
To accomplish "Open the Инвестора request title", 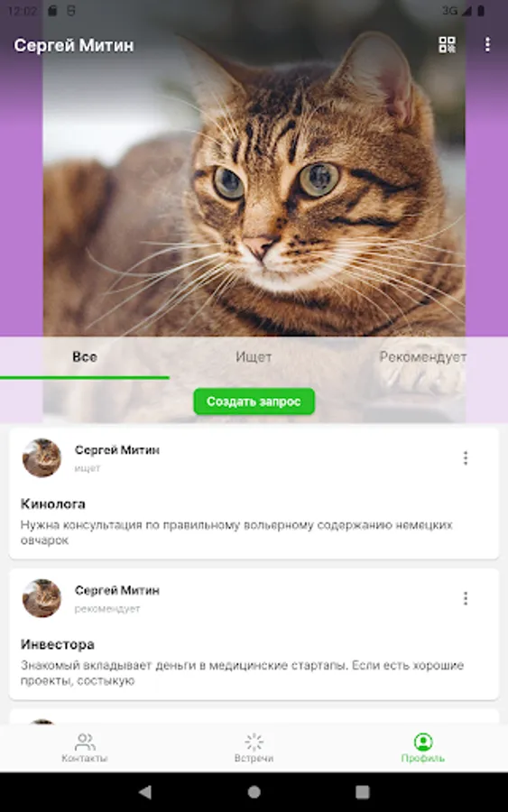I will point(58,644).
